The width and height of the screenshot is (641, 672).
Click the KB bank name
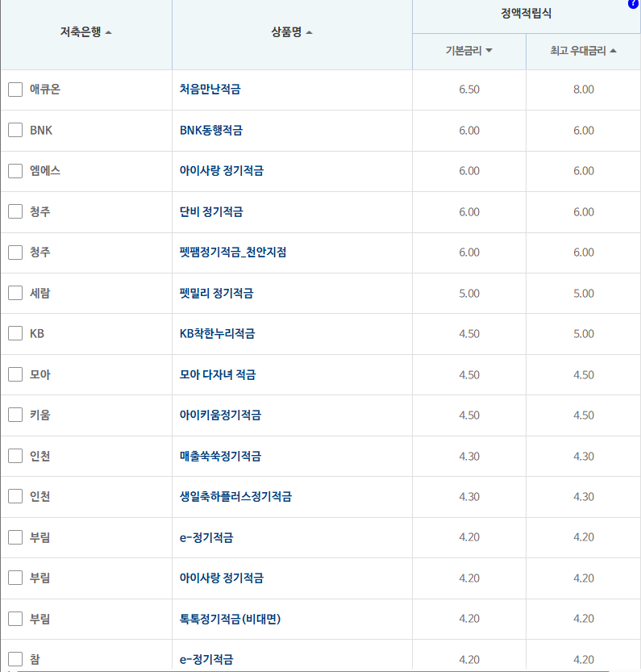point(37,333)
